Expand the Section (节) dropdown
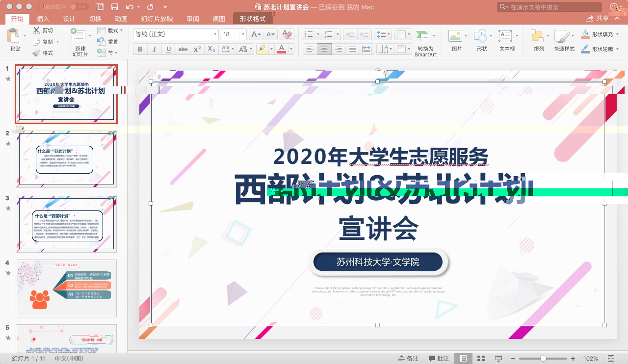Image resolution: width=628 pixels, height=364 pixels. (116, 53)
